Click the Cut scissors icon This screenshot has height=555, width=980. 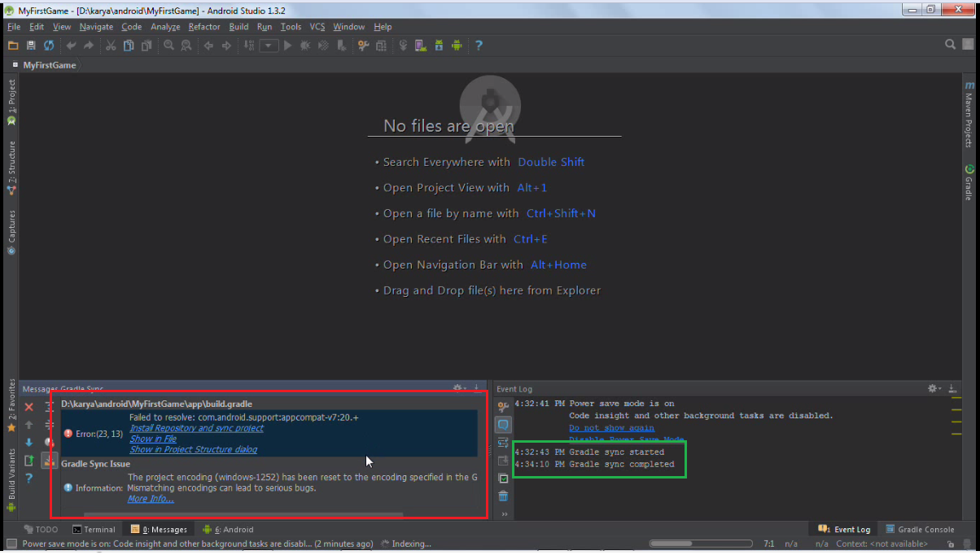click(111, 46)
